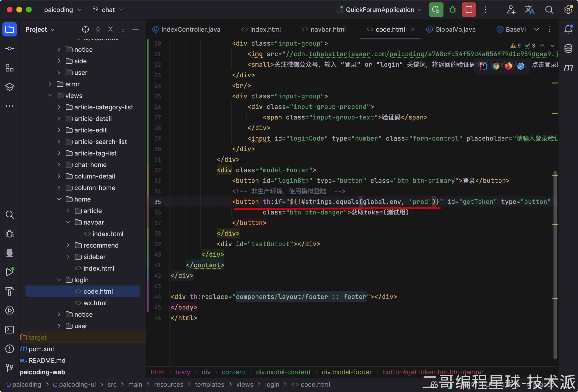Open the Terminal tool window

coord(9,330)
